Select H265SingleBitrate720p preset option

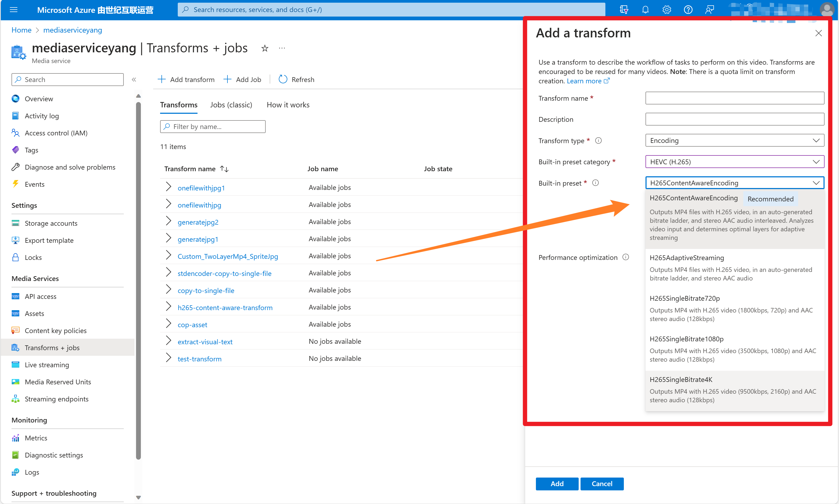[685, 298]
